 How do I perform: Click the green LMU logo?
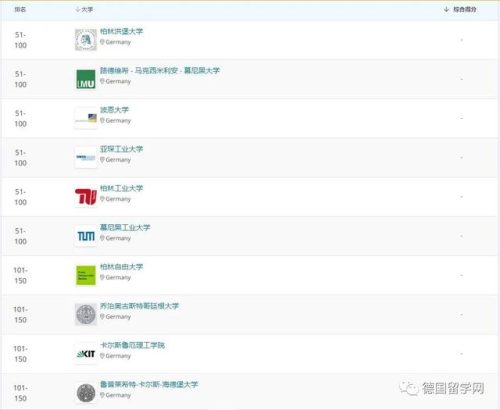point(86,79)
